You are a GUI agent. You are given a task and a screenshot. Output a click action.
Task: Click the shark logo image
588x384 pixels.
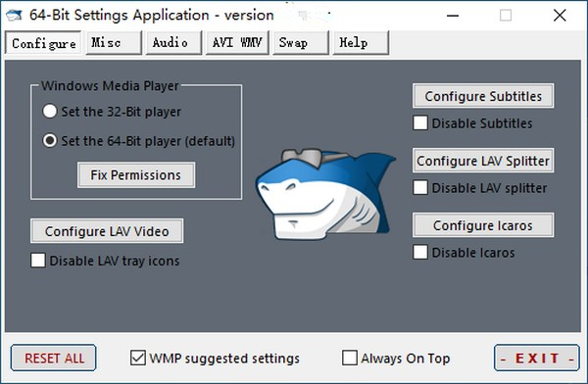(x=325, y=194)
